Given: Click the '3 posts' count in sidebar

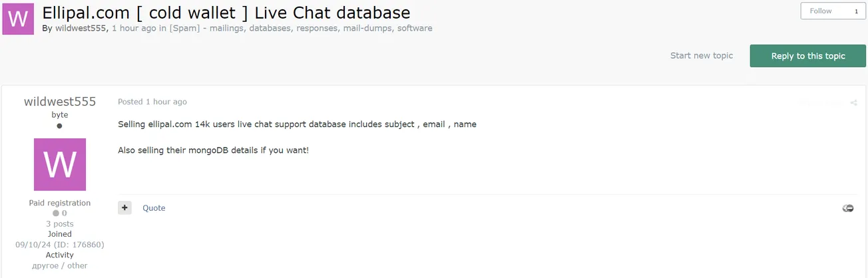Looking at the screenshot, I should point(60,224).
